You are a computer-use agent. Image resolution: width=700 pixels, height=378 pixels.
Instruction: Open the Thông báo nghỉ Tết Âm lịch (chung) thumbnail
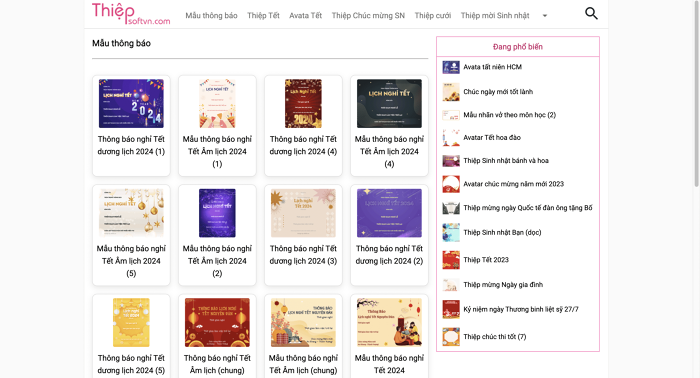(x=217, y=322)
